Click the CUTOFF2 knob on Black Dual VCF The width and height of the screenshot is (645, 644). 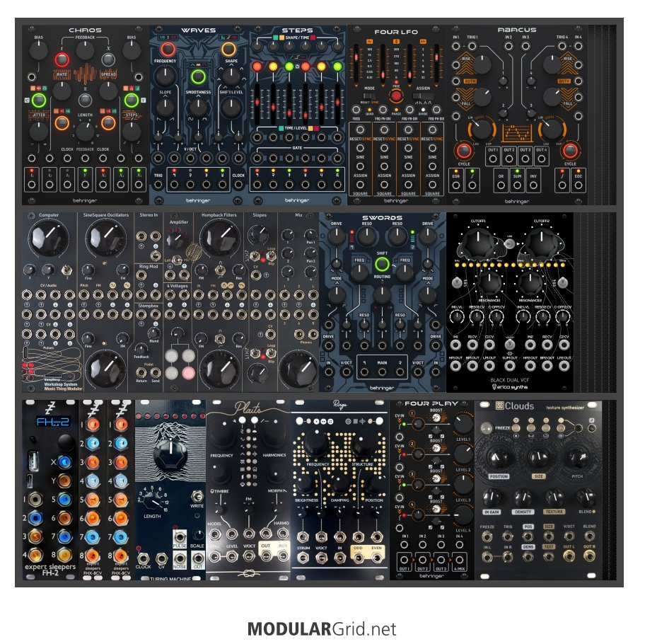[x=541, y=242]
